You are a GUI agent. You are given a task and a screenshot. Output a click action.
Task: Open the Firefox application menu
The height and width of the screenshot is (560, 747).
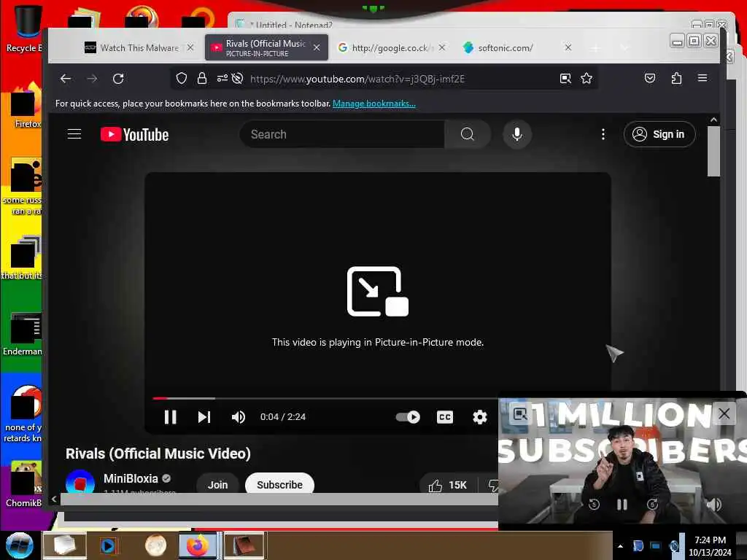[703, 78]
